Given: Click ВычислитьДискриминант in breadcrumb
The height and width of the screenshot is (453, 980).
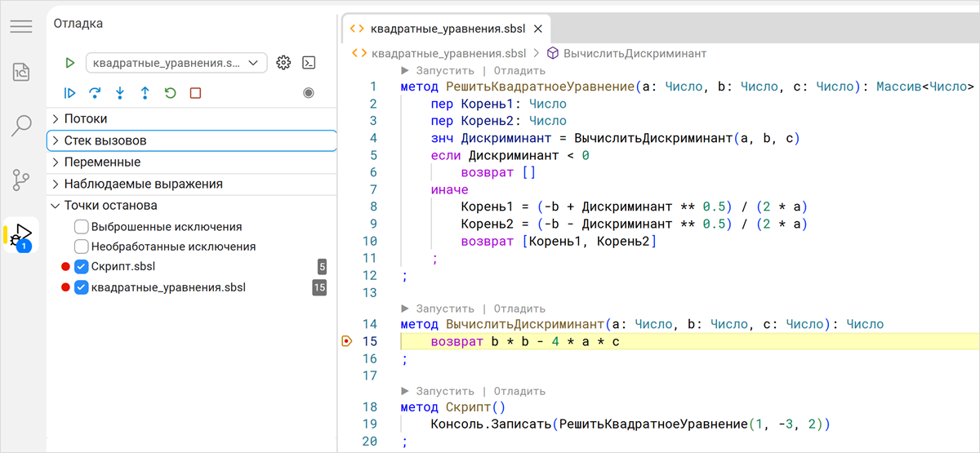Looking at the screenshot, I should coord(635,53).
